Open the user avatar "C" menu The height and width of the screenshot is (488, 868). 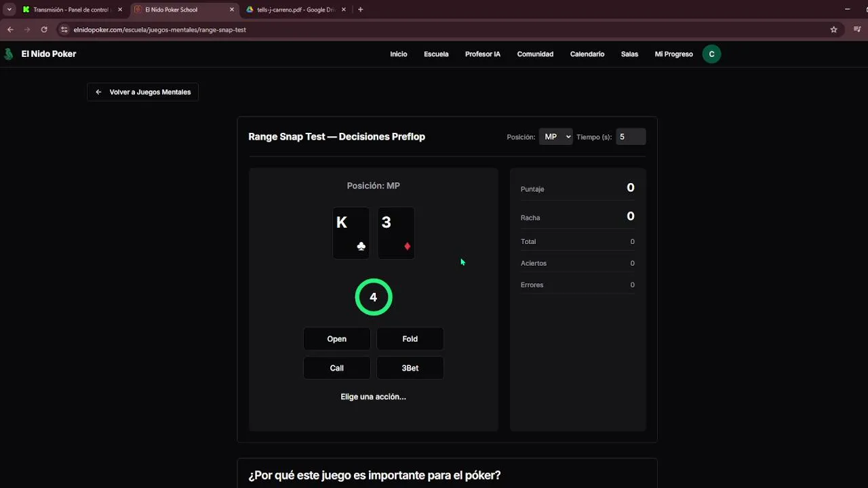point(711,54)
